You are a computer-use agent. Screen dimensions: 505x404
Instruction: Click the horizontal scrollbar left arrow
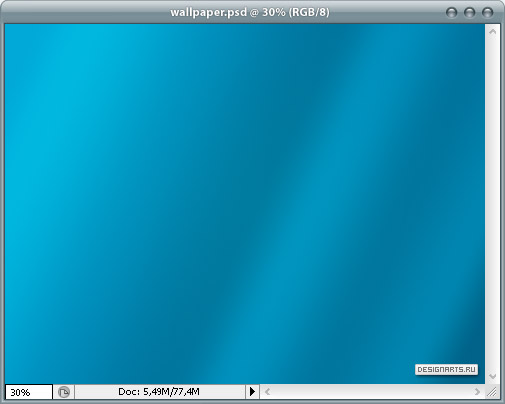(x=267, y=392)
